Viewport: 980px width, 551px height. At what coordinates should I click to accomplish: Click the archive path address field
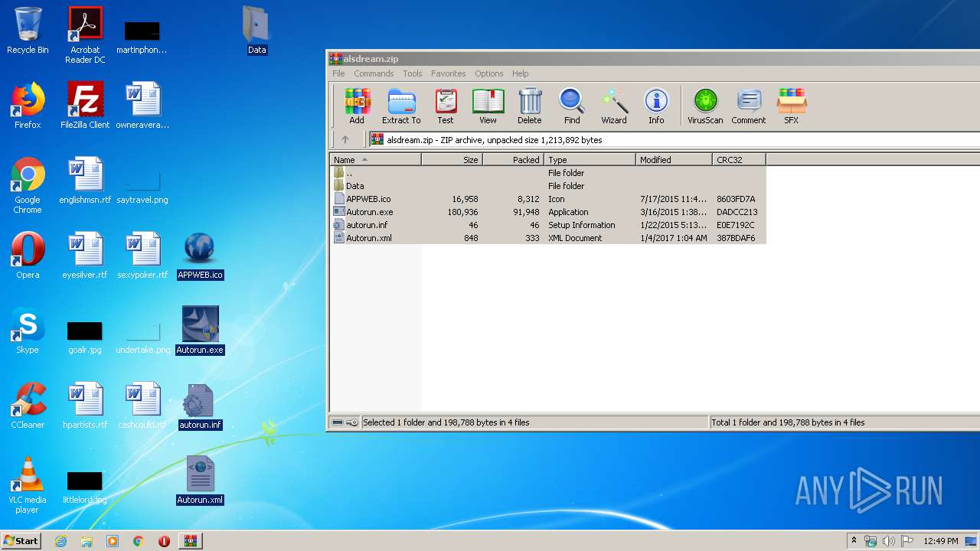click(x=674, y=139)
